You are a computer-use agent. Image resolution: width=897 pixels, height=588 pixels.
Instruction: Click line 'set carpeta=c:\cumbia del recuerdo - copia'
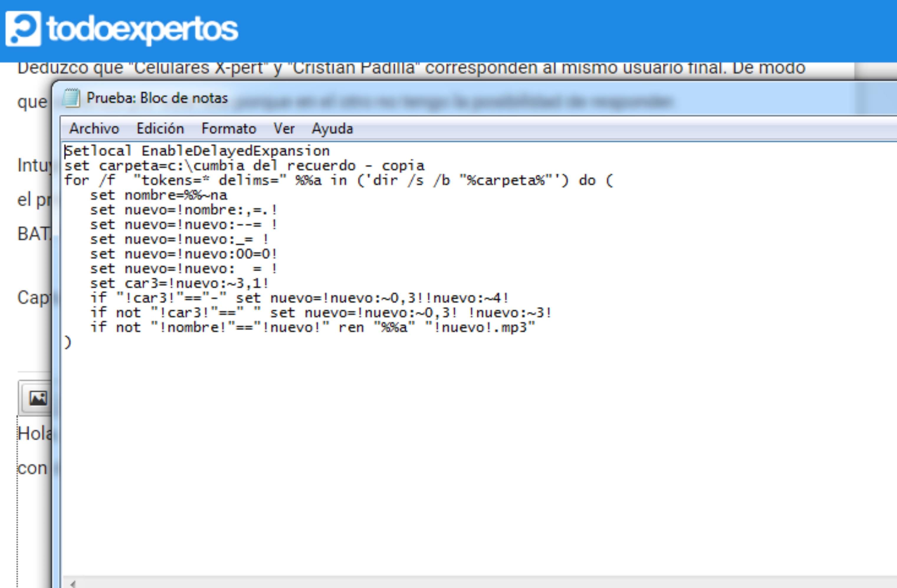coord(244,166)
